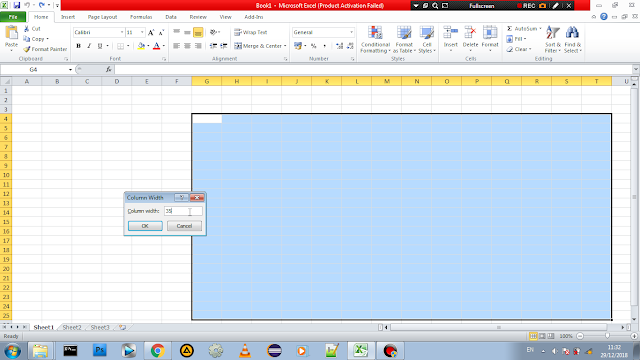Increase font size with Grow Font icon
The width and height of the screenshot is (640, 360).
tap(151, 32)
